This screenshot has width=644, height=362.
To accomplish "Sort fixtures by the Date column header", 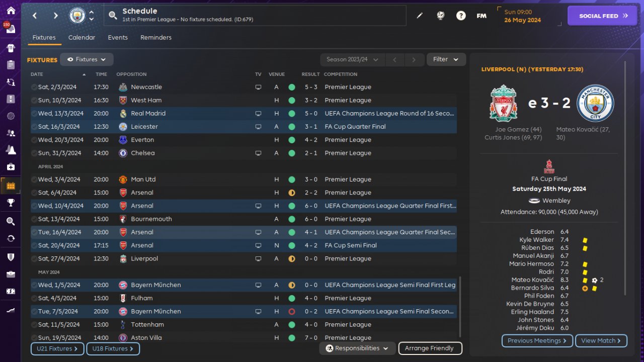I will pos(58,74).
